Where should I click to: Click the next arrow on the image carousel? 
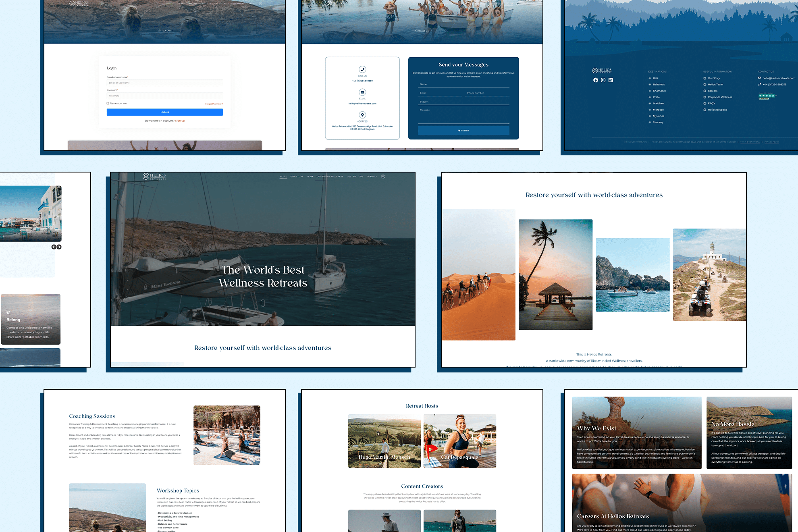(x=59, y=247)
